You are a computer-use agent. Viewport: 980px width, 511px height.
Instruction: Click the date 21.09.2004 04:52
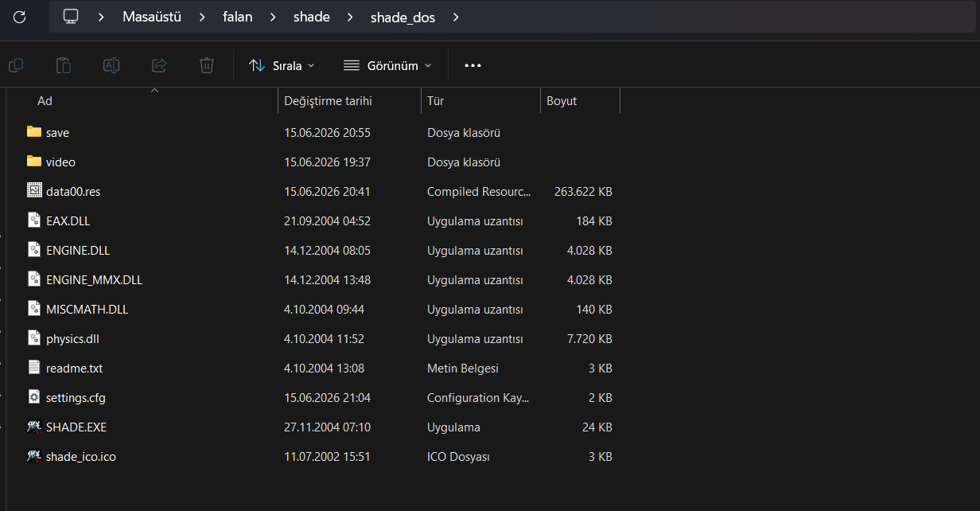coord(327,221)
